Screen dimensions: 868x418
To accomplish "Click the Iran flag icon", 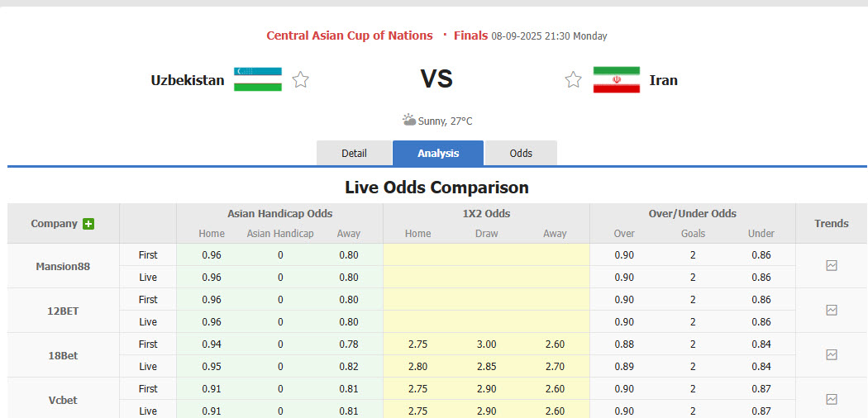I will (x=617, y=80).
